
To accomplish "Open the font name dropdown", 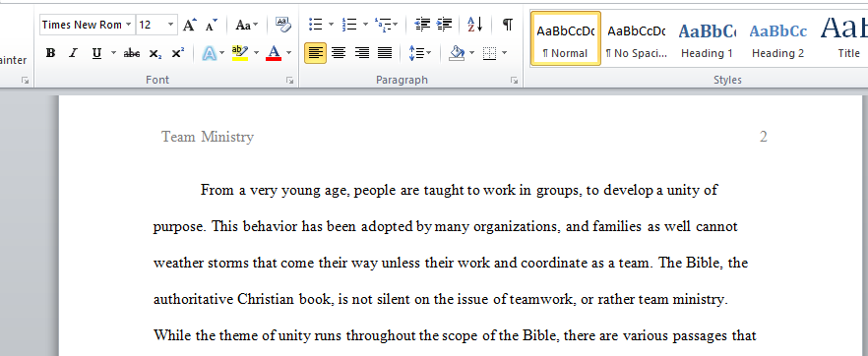I will [x=128, y=25].
